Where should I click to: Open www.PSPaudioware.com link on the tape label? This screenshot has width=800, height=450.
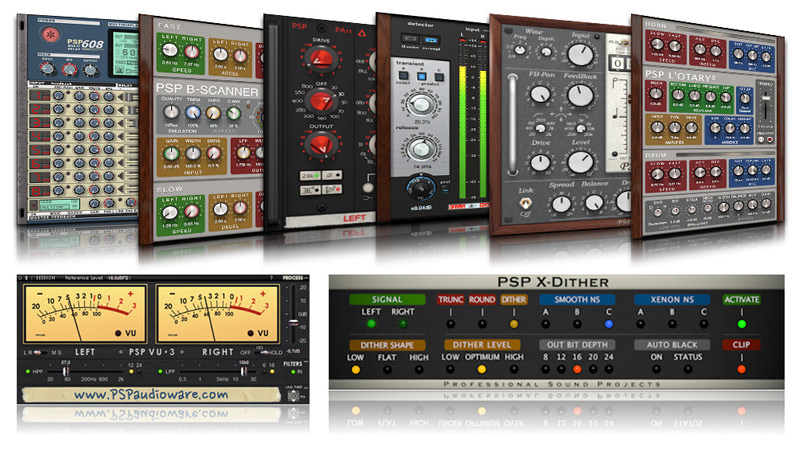coord(151,394)
